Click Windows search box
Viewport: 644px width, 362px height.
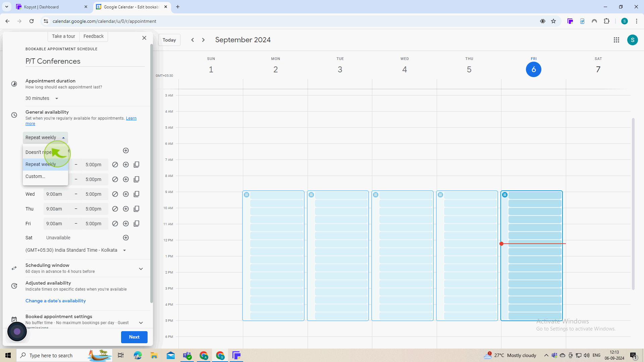(x=64, y=355)
